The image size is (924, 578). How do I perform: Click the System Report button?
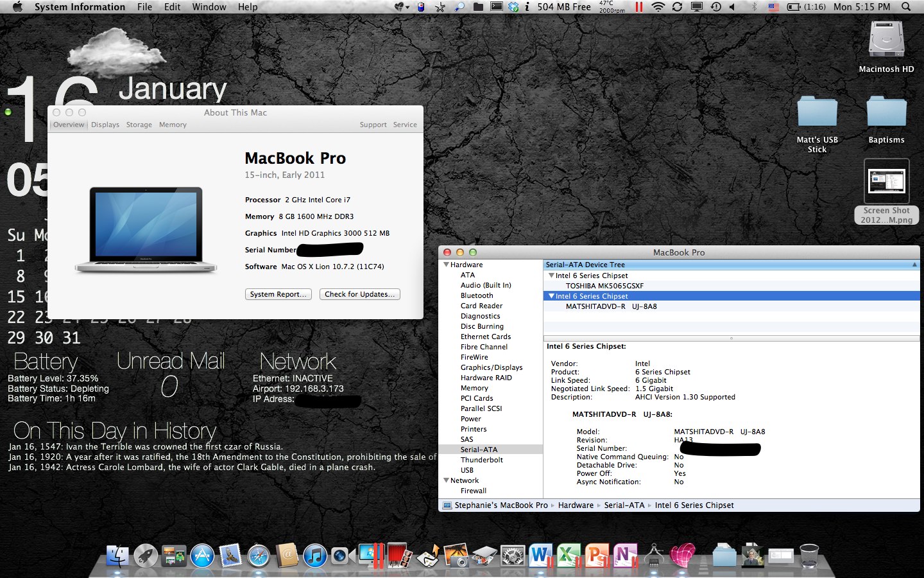point(278,294)
